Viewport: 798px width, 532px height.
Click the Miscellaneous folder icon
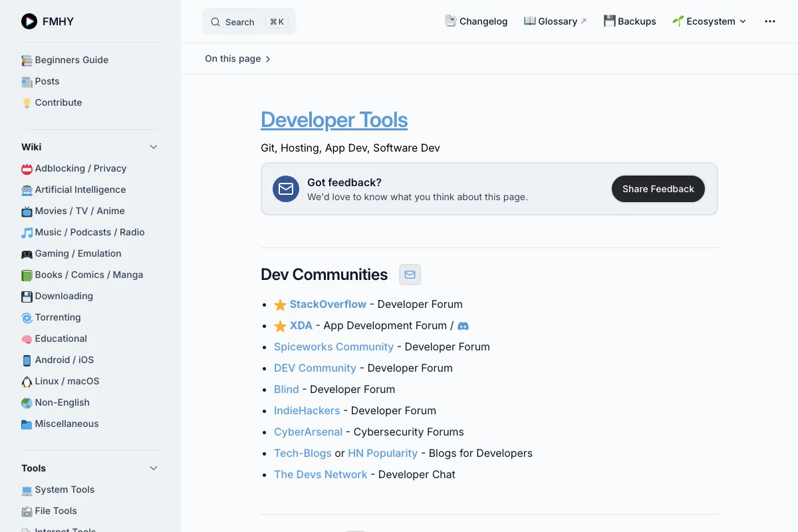click(x=27, y=424)
